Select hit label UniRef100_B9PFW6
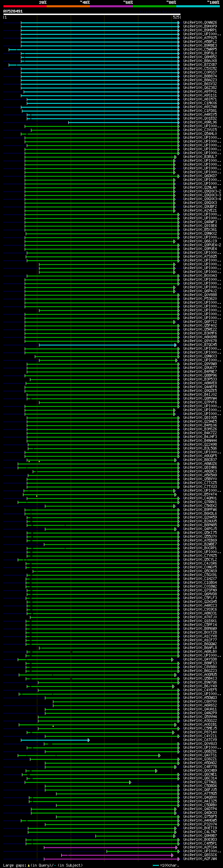Image resolution: width=223 pixels, height=868 pixels. (x=200, y=510)
